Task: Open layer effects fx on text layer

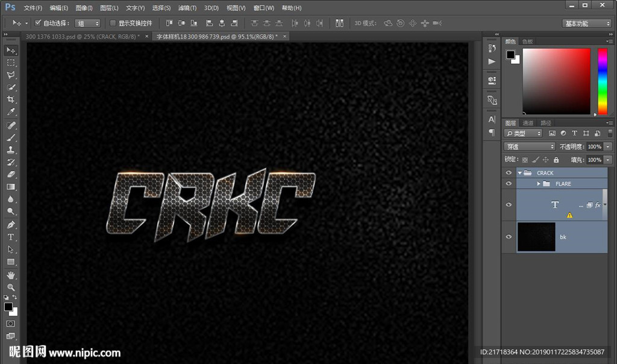Action: point(598,205)
